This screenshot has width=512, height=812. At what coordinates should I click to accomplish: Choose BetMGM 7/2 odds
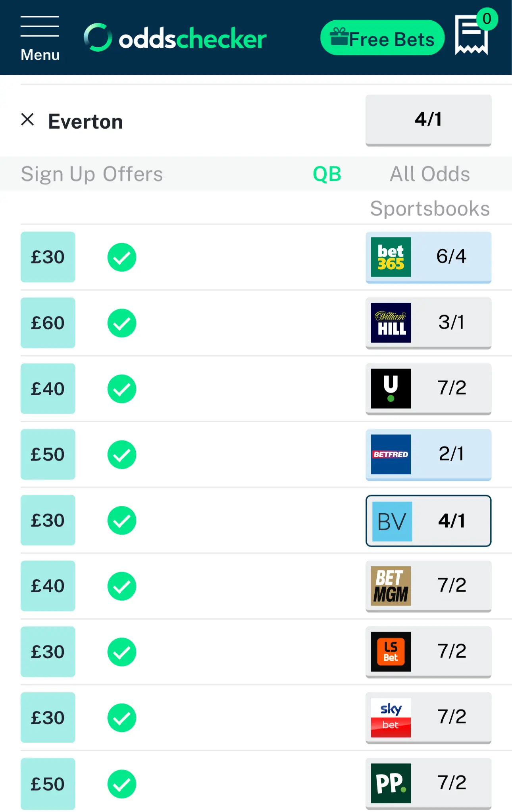click(428, 586)
